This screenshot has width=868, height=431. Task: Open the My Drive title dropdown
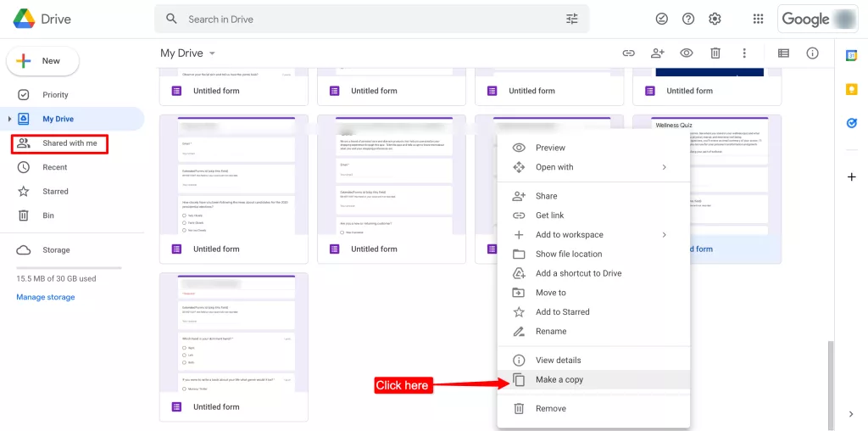pyautogui.click(x=187, y=53)
